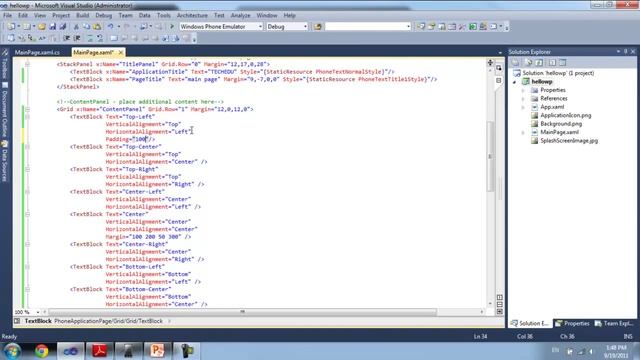Switch to the MainPage.xaml.cs tab
The image size is (640, 360).
(37, 52)
